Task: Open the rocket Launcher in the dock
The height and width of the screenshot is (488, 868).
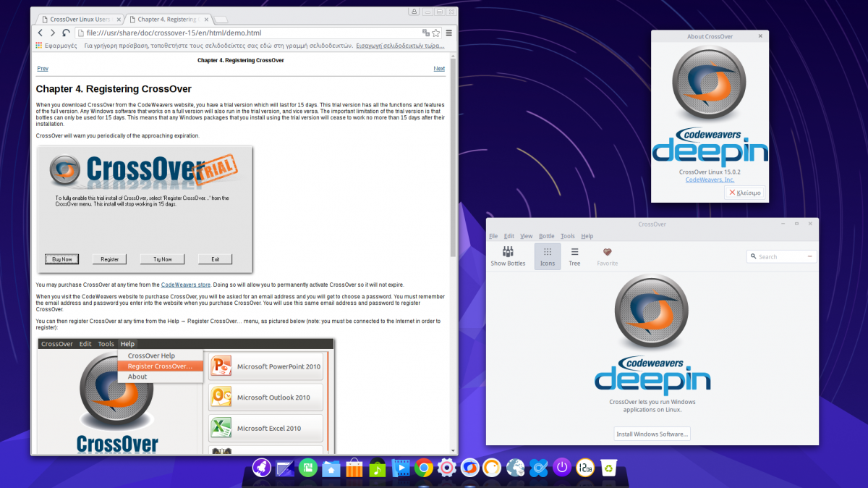Action: coord(262,468)
